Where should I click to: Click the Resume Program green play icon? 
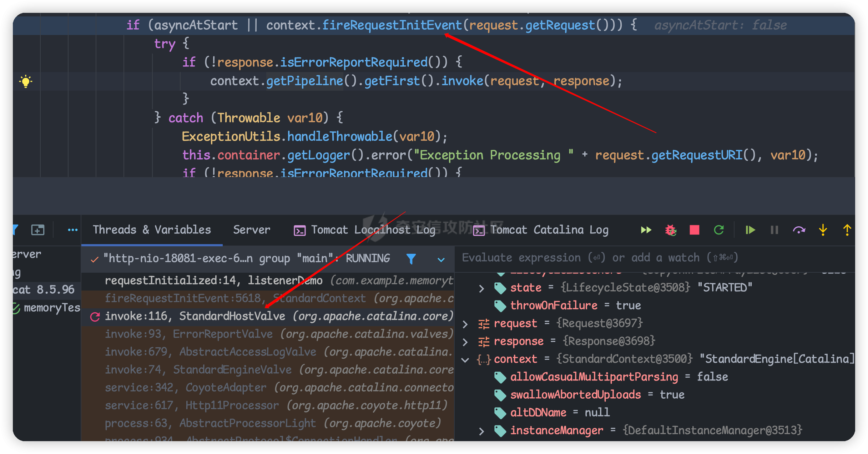click(x=750, y=230)
